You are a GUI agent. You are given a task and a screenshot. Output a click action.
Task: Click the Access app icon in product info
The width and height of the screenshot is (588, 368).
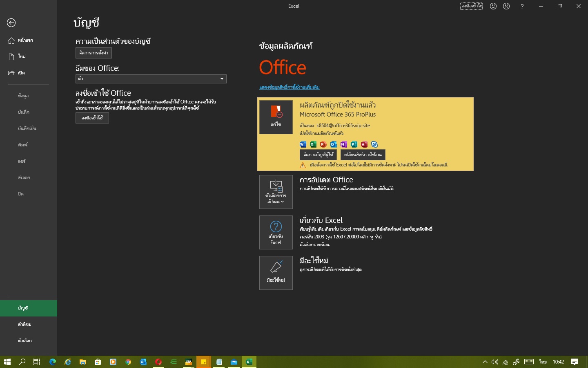coord(364,144)
